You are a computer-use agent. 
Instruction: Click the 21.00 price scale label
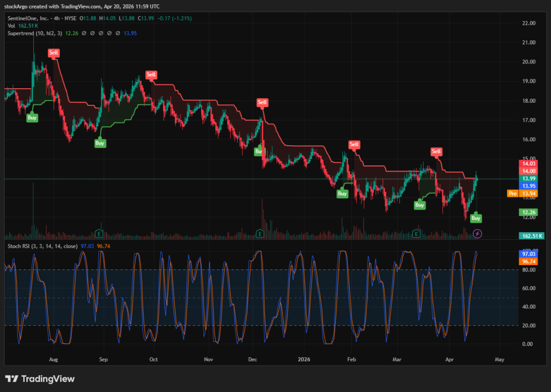pyautogui.click(x=529, y=42)
